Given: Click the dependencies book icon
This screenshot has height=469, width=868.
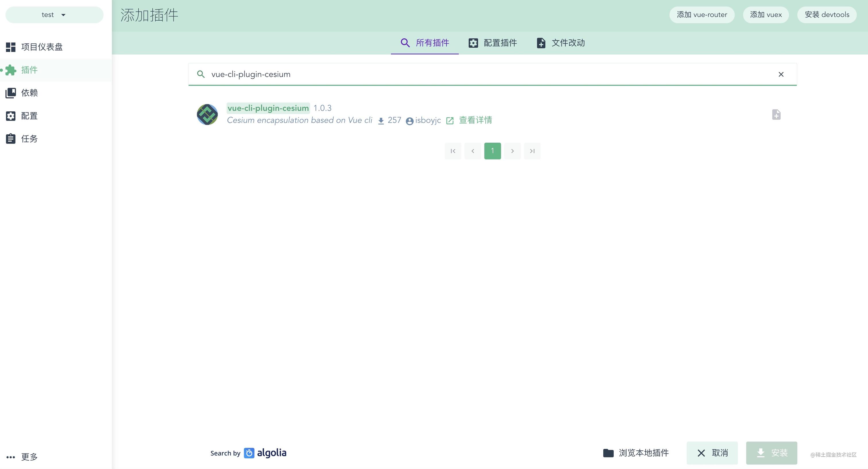Looking at the screenshot, I should 11,93.
